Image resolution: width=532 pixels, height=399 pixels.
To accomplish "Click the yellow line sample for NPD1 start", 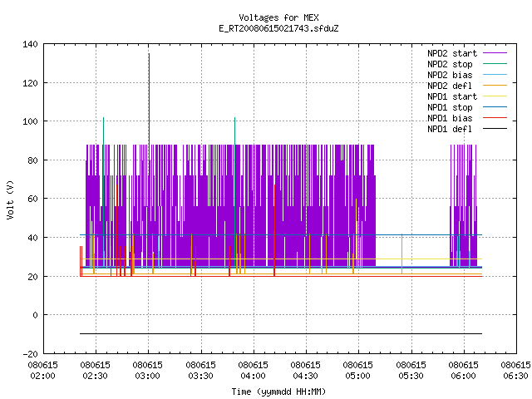I will pyautogui.click(x=495, y=96).
